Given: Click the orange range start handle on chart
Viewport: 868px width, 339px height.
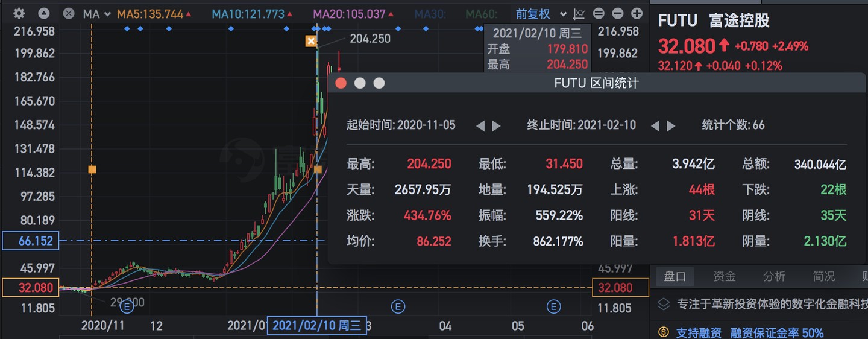Looking at the screenshot, I should point(92,169).
